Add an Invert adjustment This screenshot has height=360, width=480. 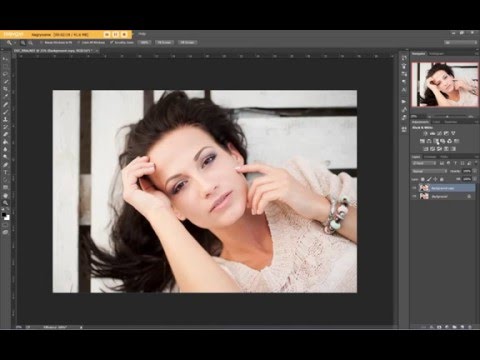pyautogui.click(x=426, y=149)
